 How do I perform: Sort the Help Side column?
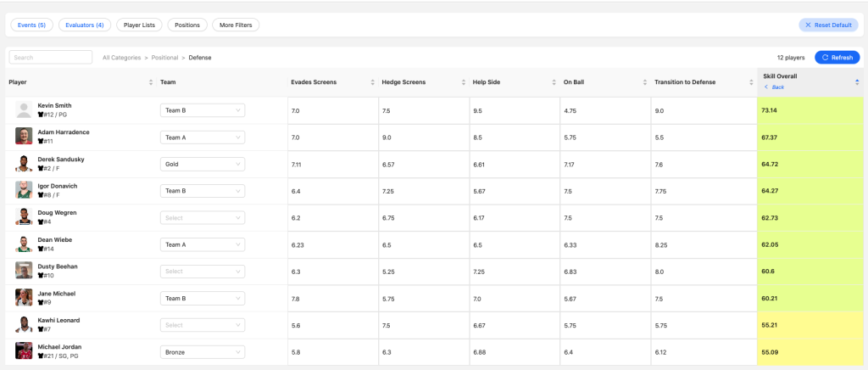pos(554,82)
